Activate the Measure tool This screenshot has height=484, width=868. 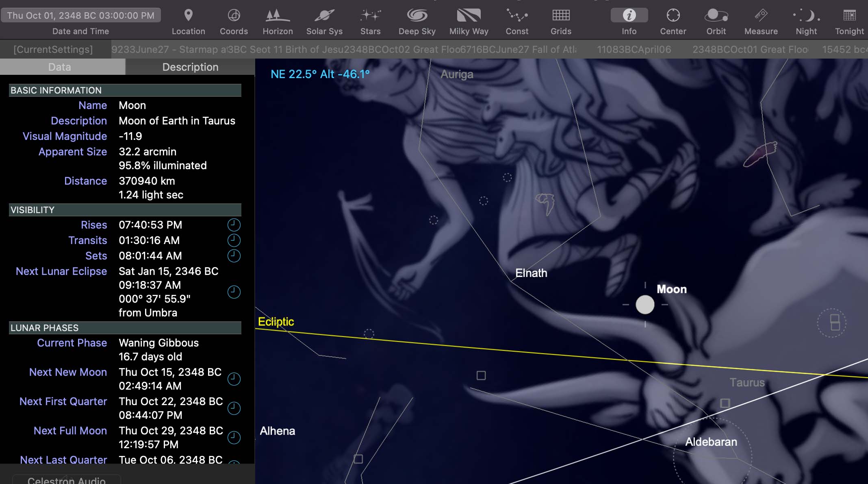[761, 21]
